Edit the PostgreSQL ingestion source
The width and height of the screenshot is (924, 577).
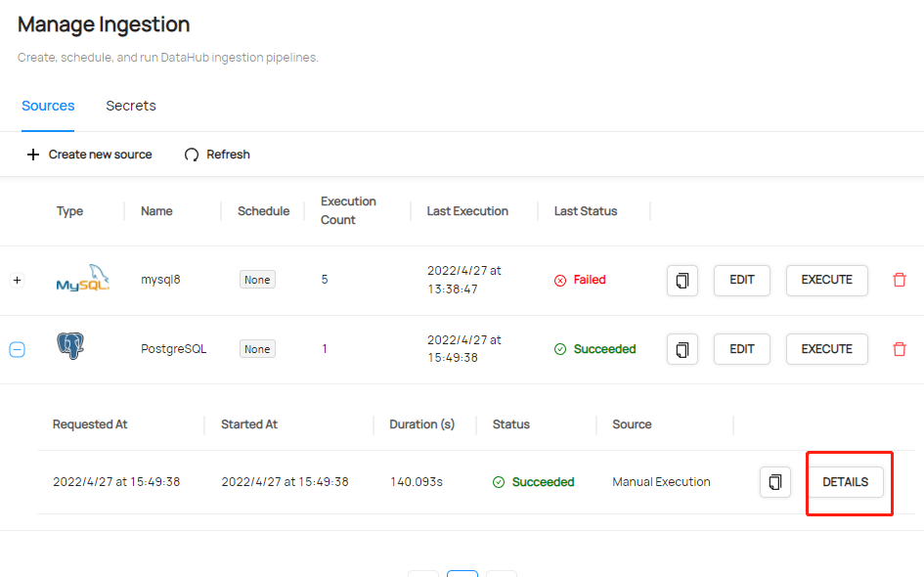tap(741, 348)
